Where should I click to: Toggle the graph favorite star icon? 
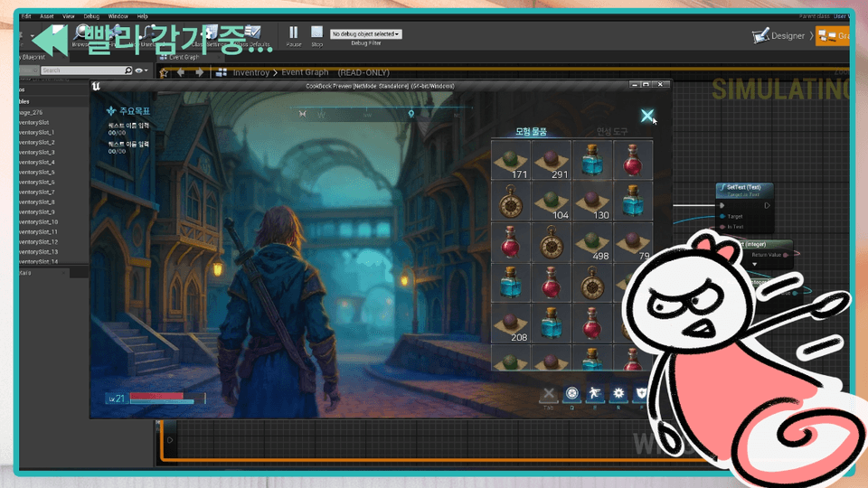click(164, 72)
